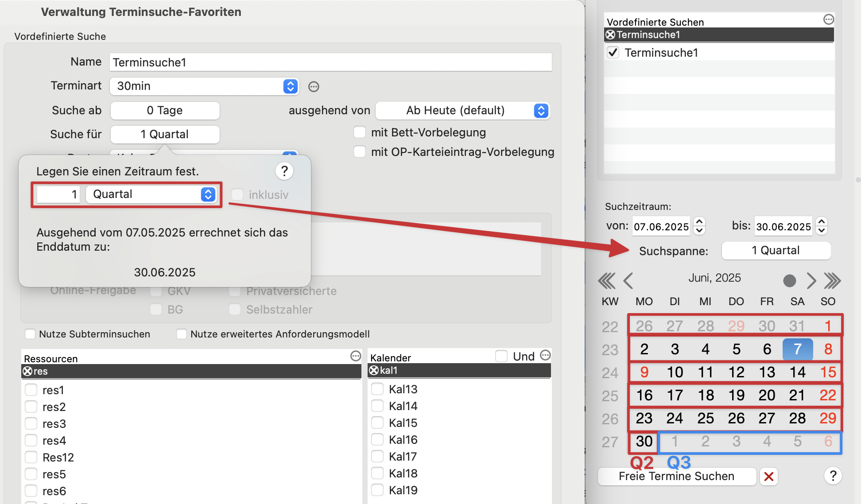Open the Quartal unit dropdown in popover
The image size is (861, 504).
point(151,194)
